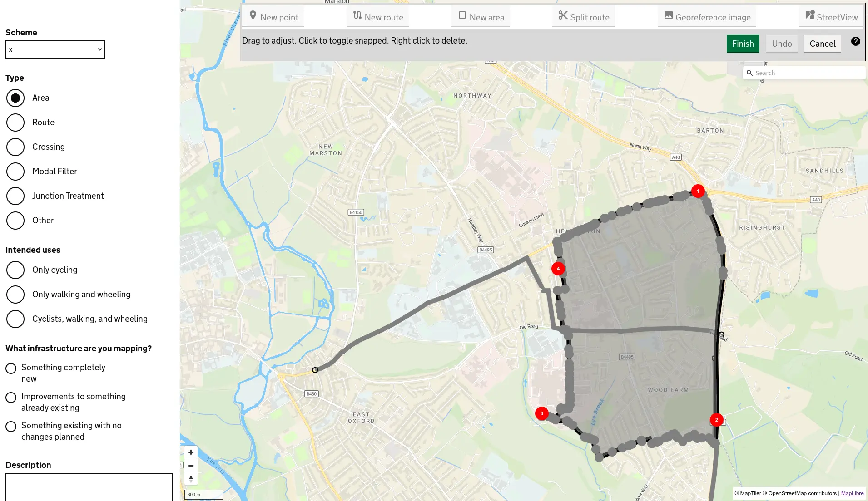This screenshot has width=868, height=501.
Task: Pick Something completely new infrastructure option
Action: 11,368
